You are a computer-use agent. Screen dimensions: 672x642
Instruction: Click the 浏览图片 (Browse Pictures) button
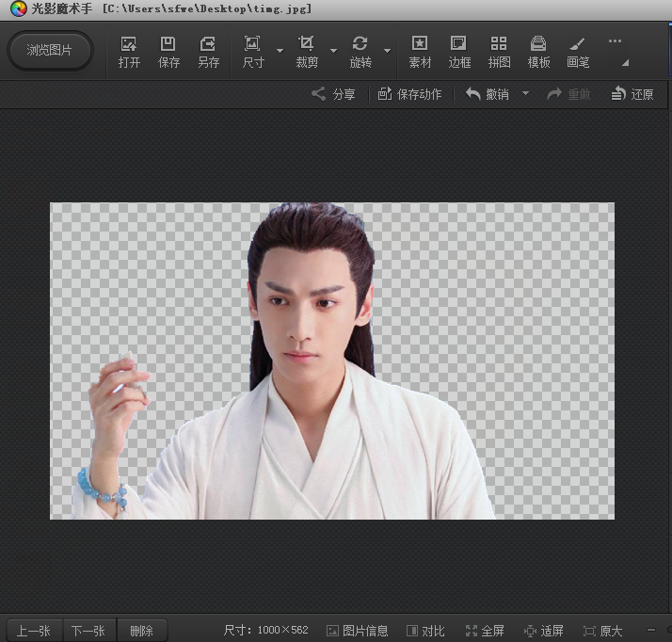(50, 51)
